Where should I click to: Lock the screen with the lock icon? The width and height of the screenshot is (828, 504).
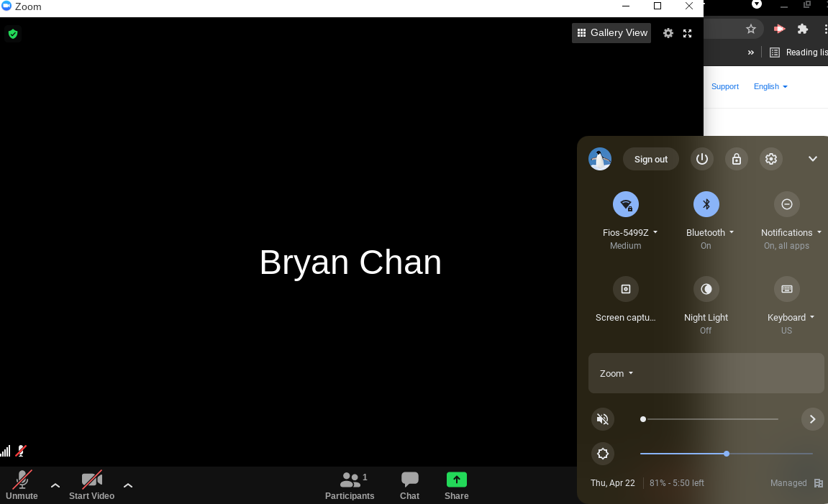pos(736,159)
